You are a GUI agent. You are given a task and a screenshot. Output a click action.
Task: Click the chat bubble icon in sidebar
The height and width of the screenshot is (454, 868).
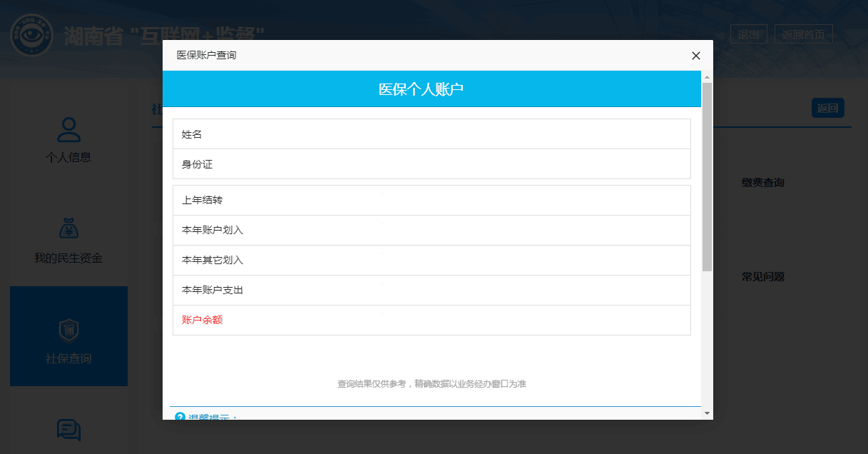(x=68, y=430)
